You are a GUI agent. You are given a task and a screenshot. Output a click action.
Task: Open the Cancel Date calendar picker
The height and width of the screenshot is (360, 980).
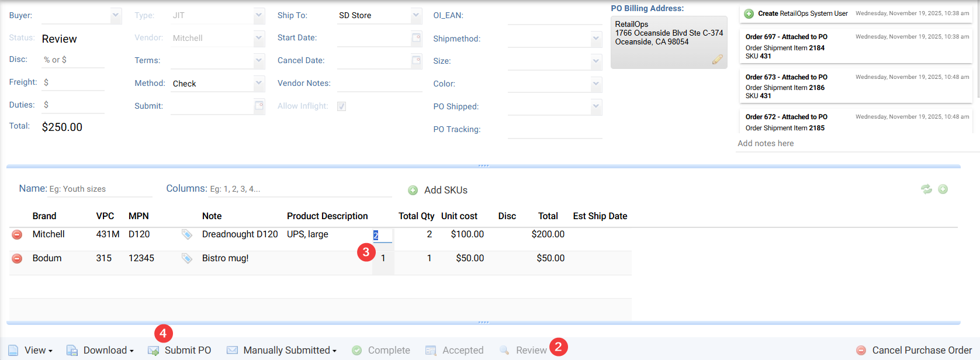coord(416,60)
